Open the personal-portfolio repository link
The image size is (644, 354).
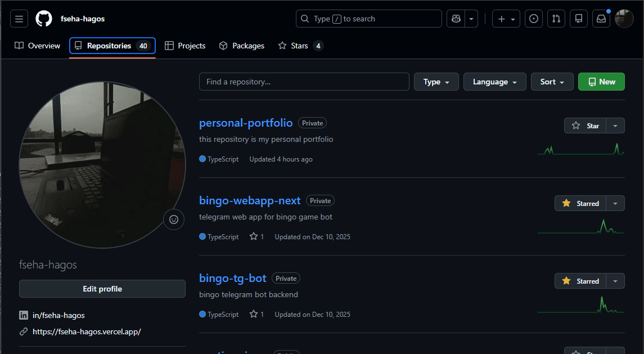pos(246,123)
